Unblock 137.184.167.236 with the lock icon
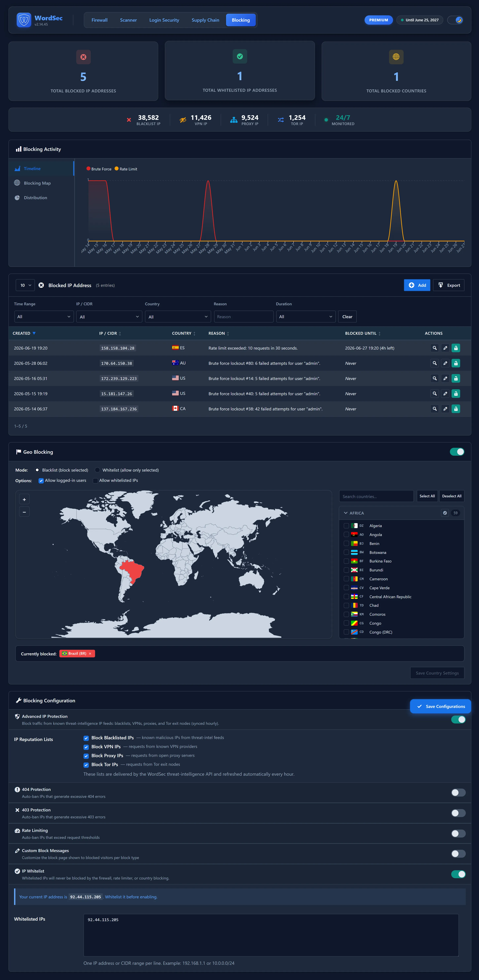 [x=456, y=409]
